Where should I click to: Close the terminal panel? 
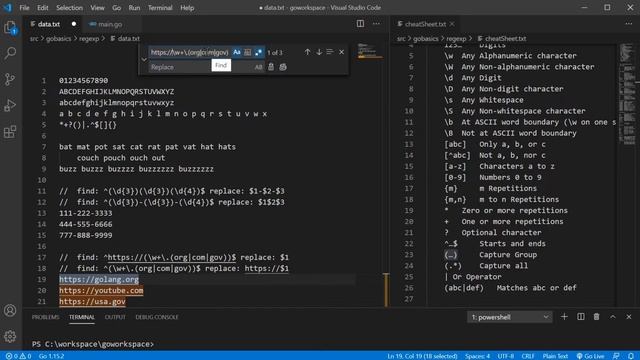coord(629,317)
